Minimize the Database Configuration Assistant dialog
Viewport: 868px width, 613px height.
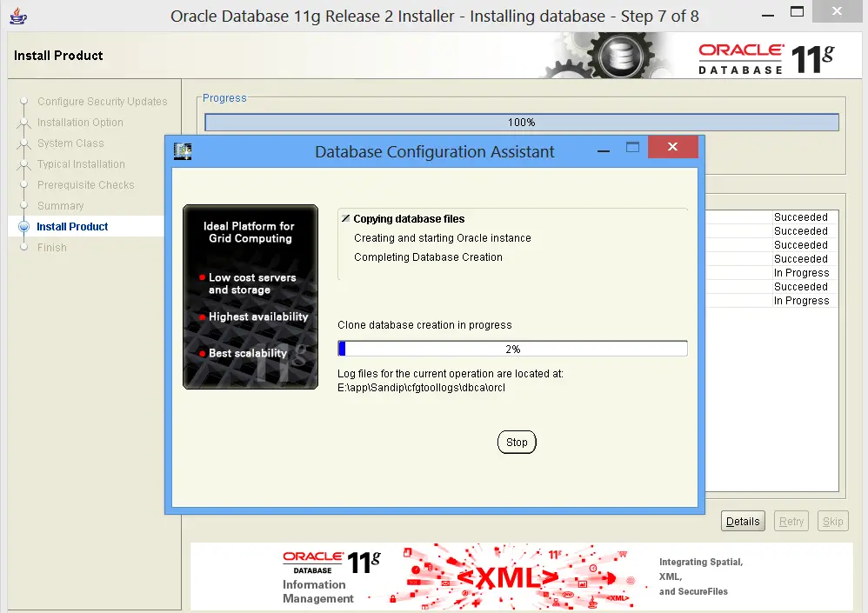pyautogui.click(x=603, y=150)
